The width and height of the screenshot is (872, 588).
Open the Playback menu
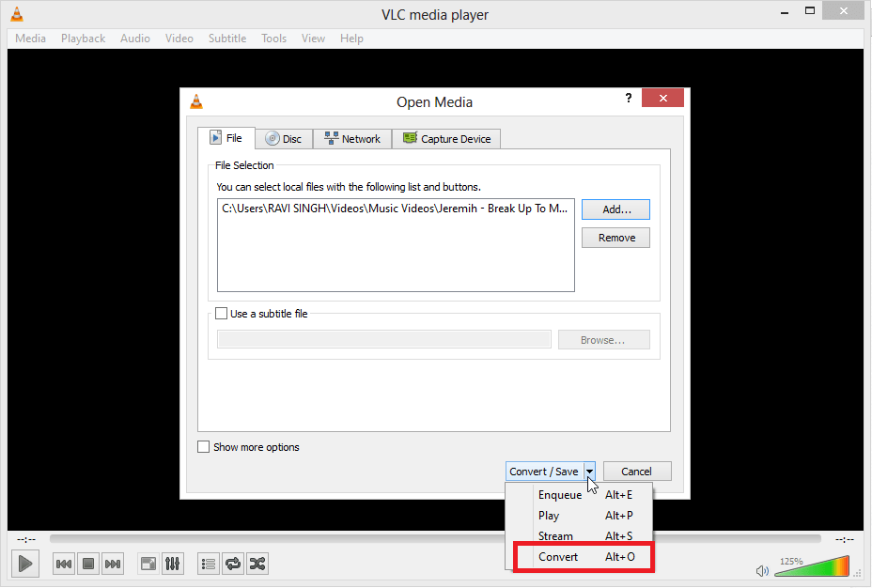[x=84, y=39]
